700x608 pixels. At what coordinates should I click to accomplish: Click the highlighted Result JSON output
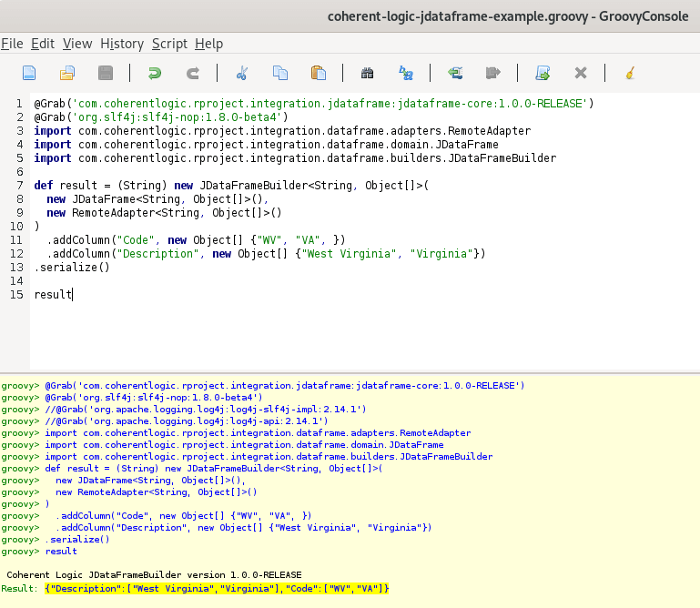[x=217, y=589]
